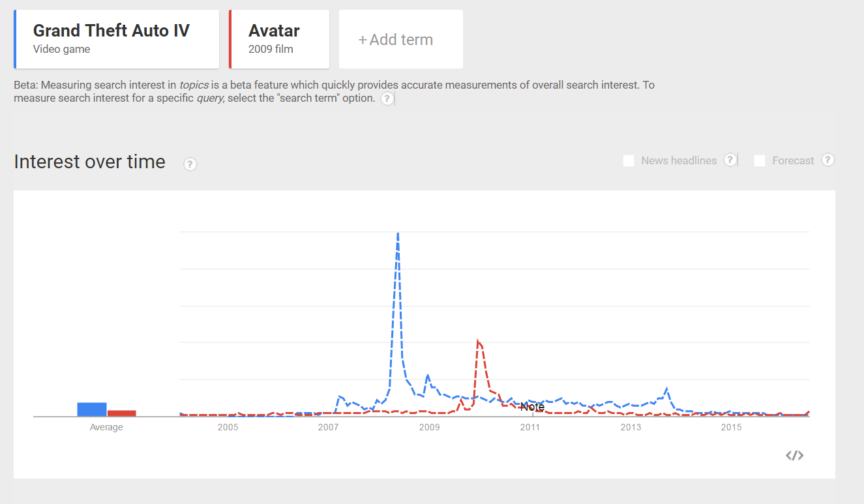This screenshot has width=864, height=504.
Task: Open help icon beside Interest over time
Action: tap(190, 164)
